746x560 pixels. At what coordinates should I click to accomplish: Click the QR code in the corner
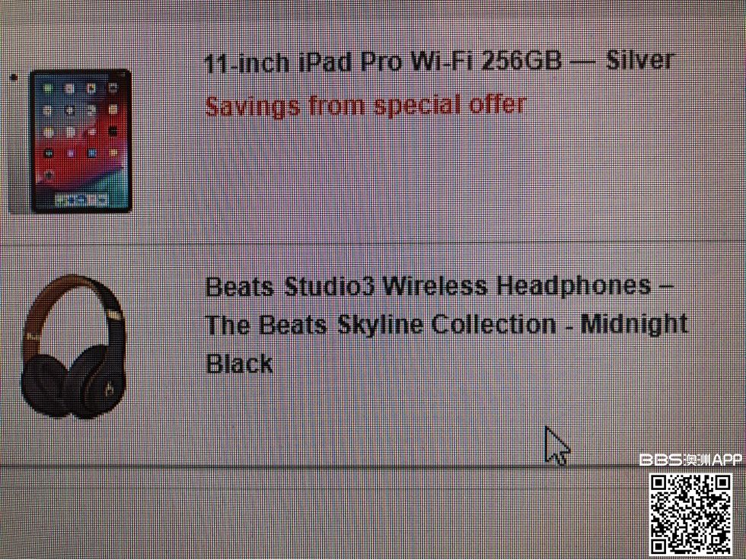[x=690, y=515]
